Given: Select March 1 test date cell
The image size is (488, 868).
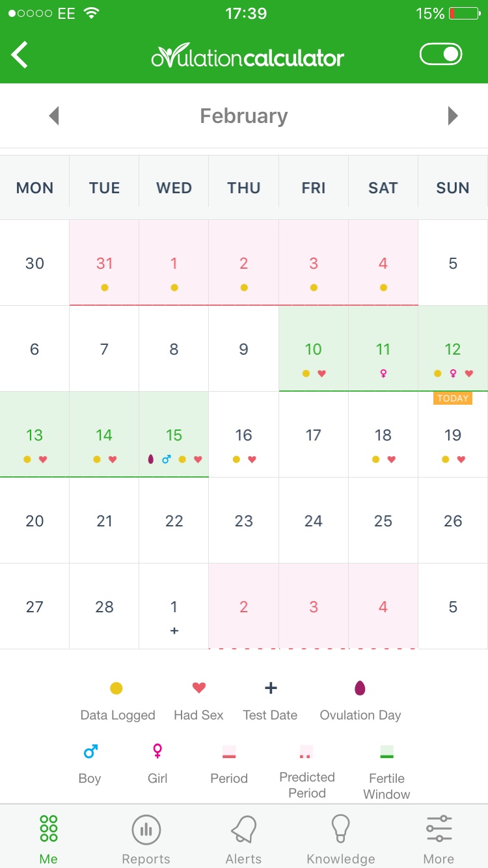Looking at the screenshot, I should click(174, 606).
